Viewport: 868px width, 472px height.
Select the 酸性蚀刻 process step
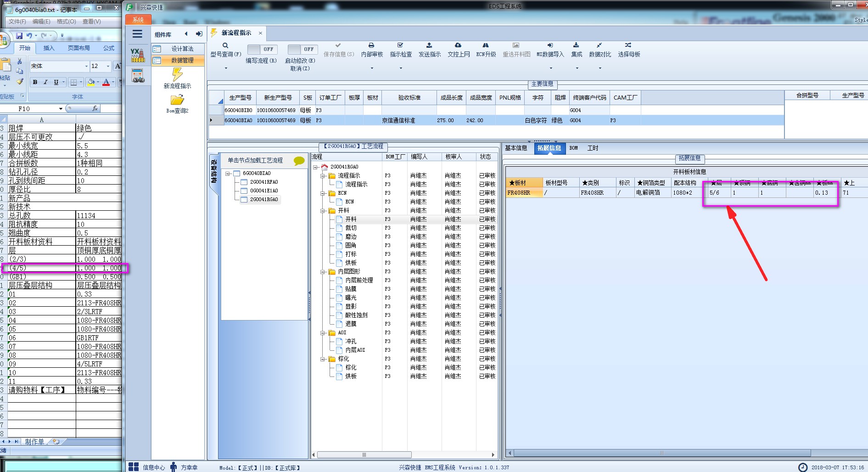tap(356, 315)
